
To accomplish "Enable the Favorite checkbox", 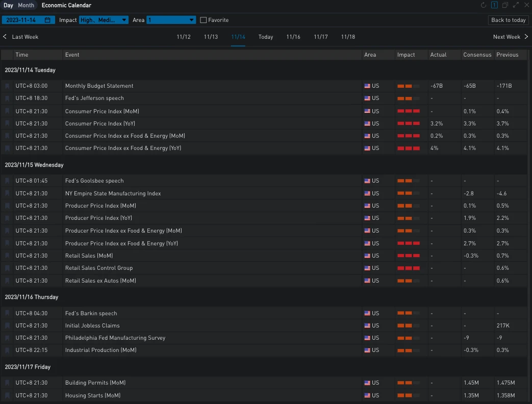I will pos(204,20).
